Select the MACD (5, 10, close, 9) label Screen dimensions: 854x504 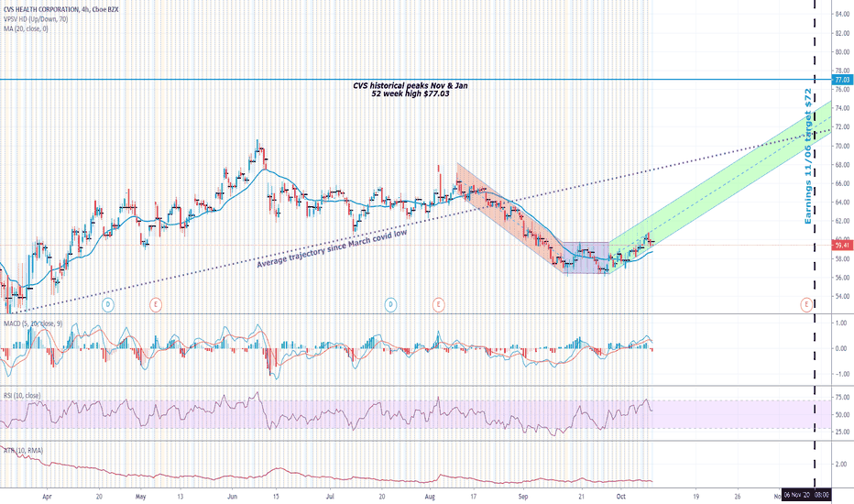click(33, 323)
